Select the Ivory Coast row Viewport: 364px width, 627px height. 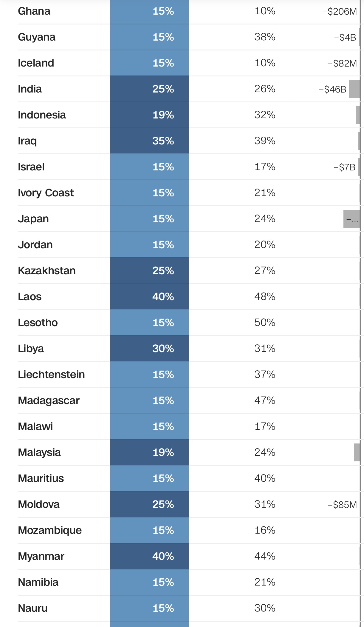pyautogui.click(x=189, y=193)
